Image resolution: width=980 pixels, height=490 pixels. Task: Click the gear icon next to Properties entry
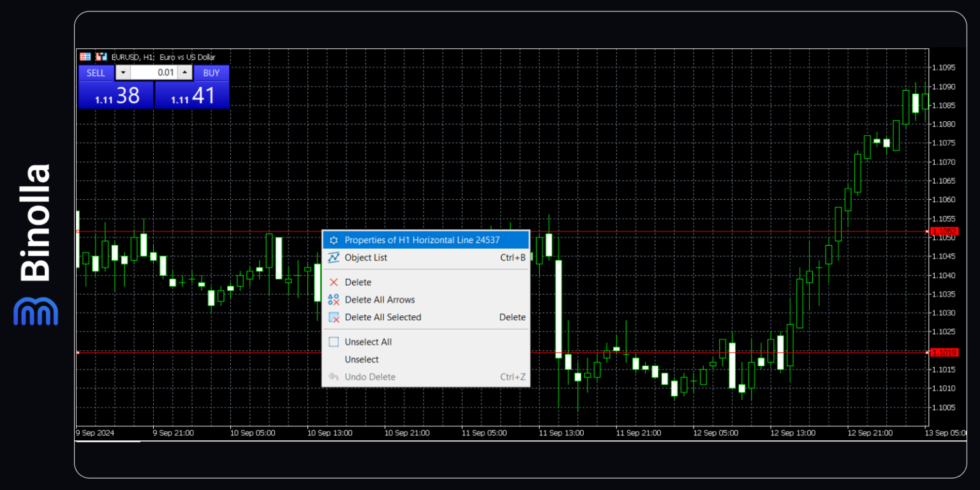point(333,239)
